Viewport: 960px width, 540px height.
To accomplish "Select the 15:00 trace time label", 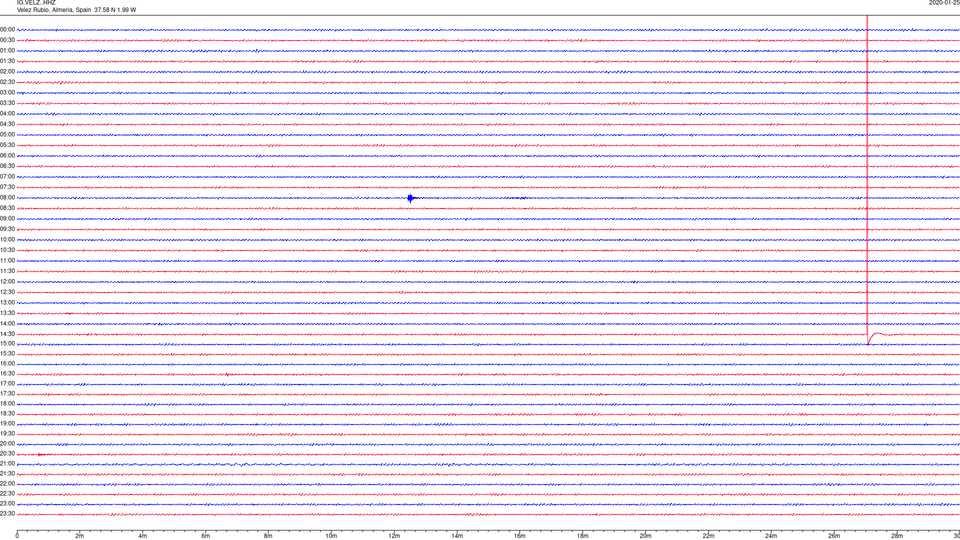I will point(7,343).
